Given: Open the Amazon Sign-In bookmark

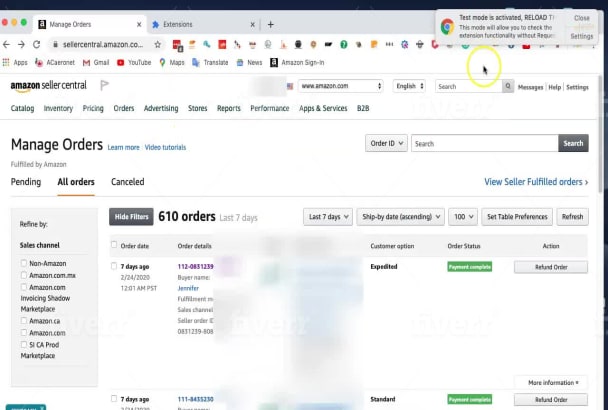Looking at the screenshot, I should click(297, 62).
